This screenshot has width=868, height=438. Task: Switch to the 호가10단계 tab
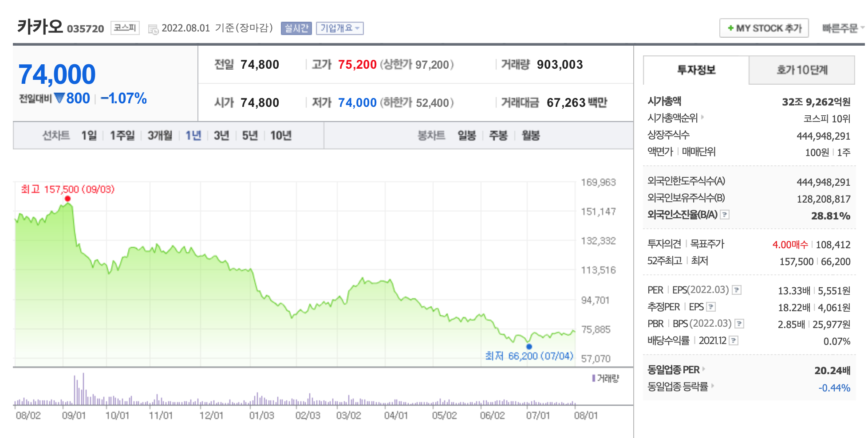pyautogui.click(x=802, y=70)
